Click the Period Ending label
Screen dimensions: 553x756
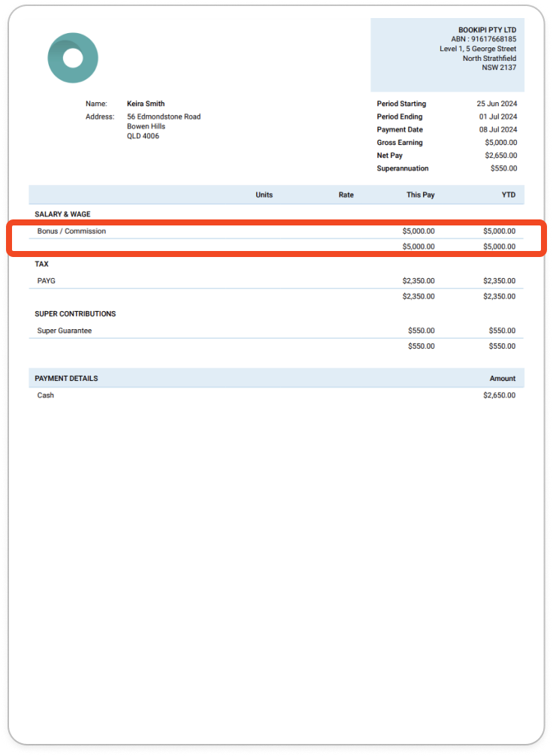tap(400, 116)
